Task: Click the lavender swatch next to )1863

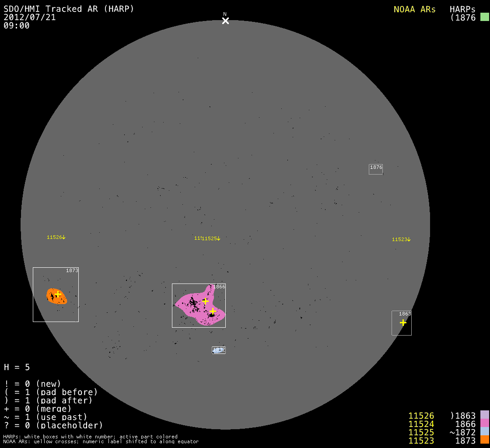Action: tap(484, 415)
